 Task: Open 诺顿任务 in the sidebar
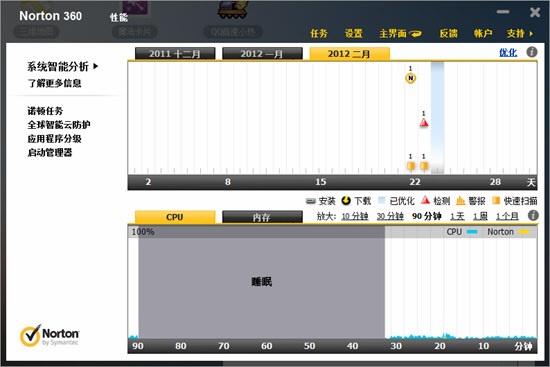tap(45, 111)
